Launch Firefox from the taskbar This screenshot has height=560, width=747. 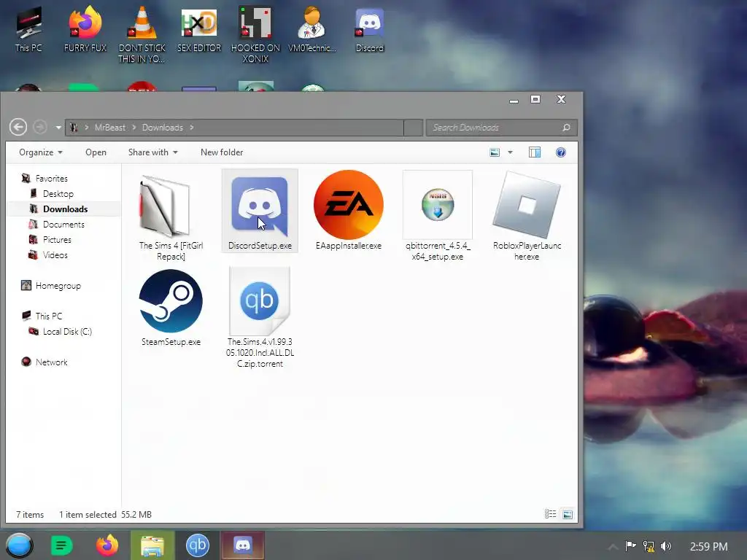pyautogui.click(x=107, y=545)
